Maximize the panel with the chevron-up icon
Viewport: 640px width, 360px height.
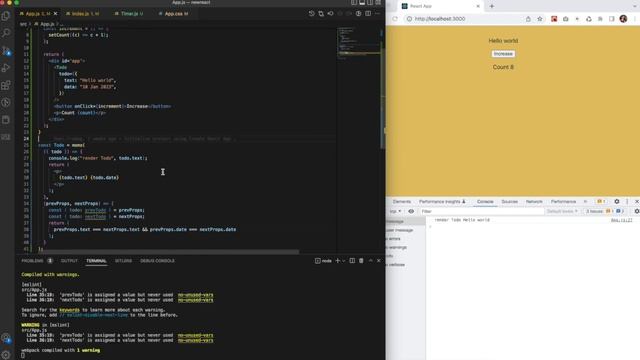click(370, 260)
